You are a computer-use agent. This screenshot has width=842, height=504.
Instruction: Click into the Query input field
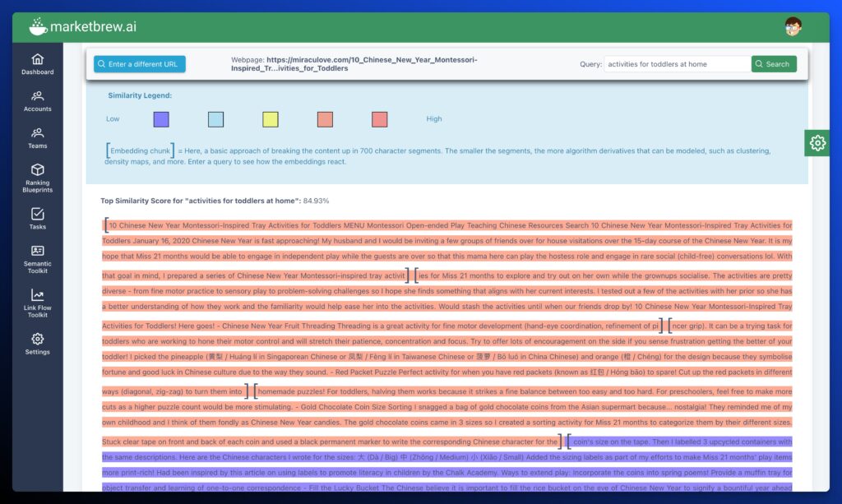pos(676,64)
